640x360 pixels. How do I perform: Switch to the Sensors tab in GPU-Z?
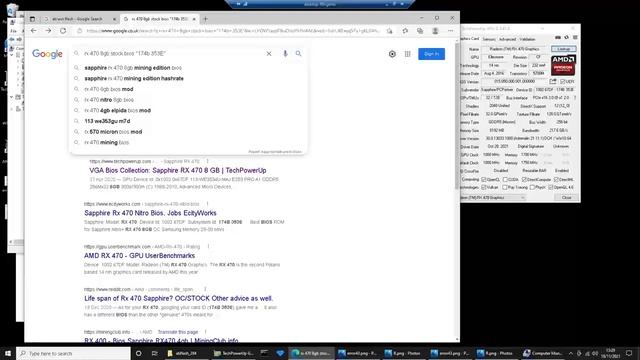tap(489, 39)
